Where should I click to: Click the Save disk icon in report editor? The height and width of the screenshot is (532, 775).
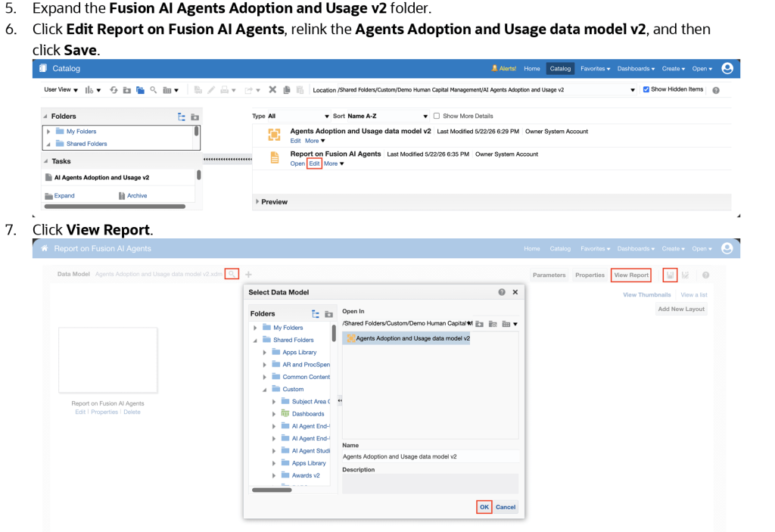pyautogui.click(x=670, y=275)
